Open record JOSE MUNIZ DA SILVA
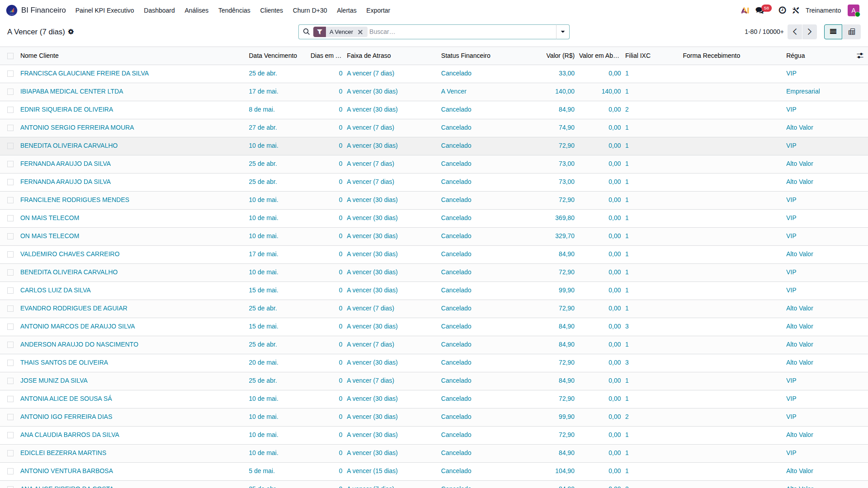This screenshot has width=868, height=488. tap(54, 380)
